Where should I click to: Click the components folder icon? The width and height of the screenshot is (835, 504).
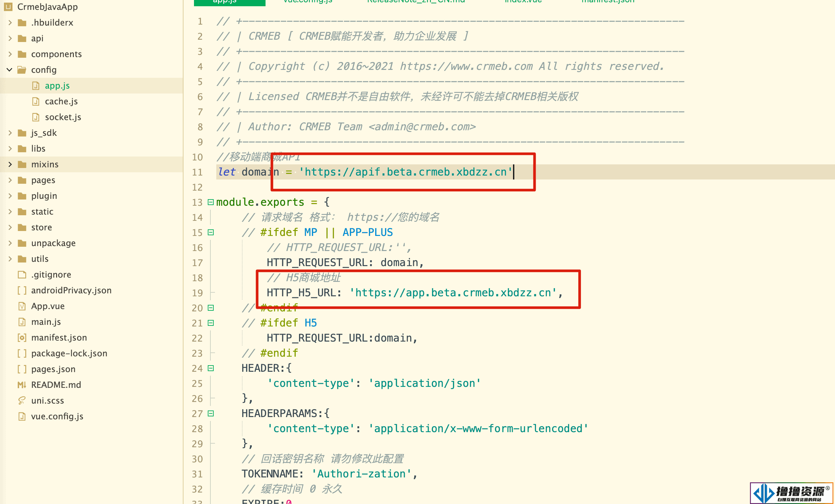(22, 54)
